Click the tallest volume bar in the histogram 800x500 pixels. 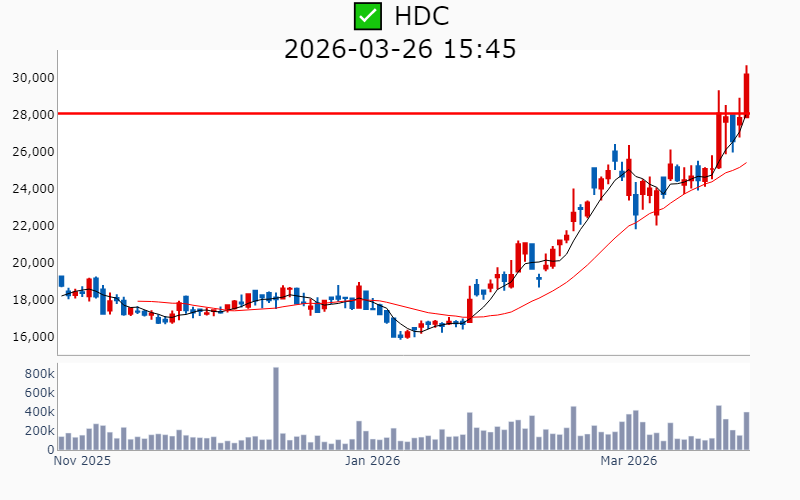(276, 408)
